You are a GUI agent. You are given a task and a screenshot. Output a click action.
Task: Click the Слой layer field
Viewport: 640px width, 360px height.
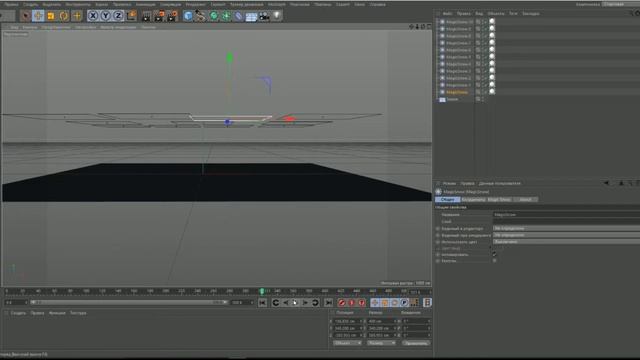(566, 222)
